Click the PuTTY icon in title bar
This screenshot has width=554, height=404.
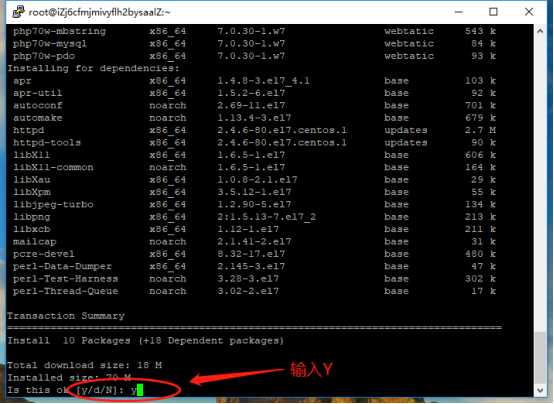[18, 12]
